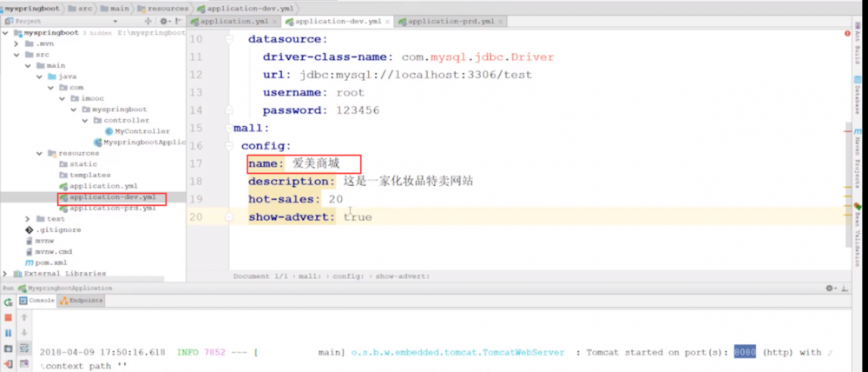Select MyspringbootApplication class in tree
This screenshot has height=372, width=868.
pyautogui.click(x=140, y=143)
